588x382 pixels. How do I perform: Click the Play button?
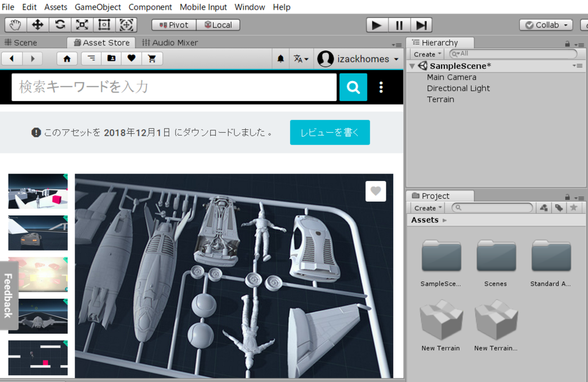[x=377, y=25]
